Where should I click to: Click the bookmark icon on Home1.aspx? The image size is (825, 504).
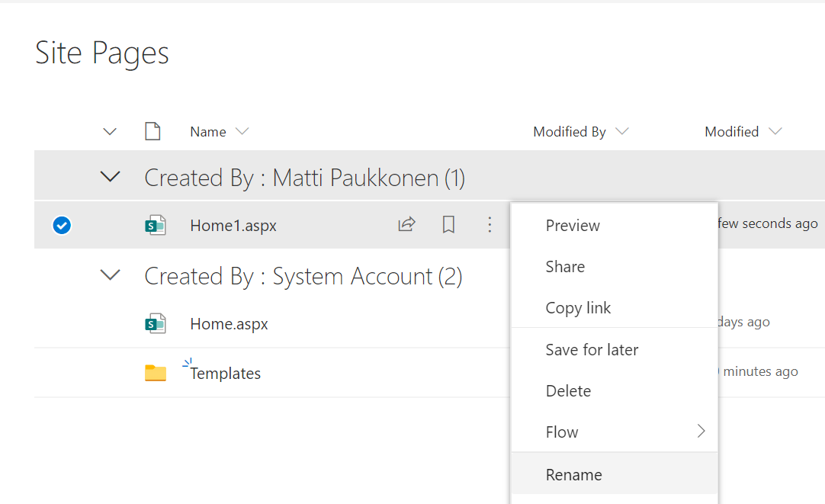click(448, 224)
